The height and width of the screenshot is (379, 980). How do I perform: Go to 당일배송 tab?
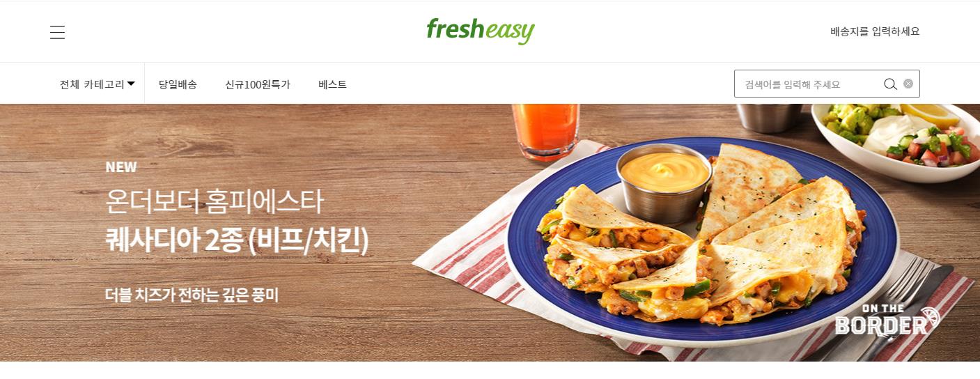(178, 84)
